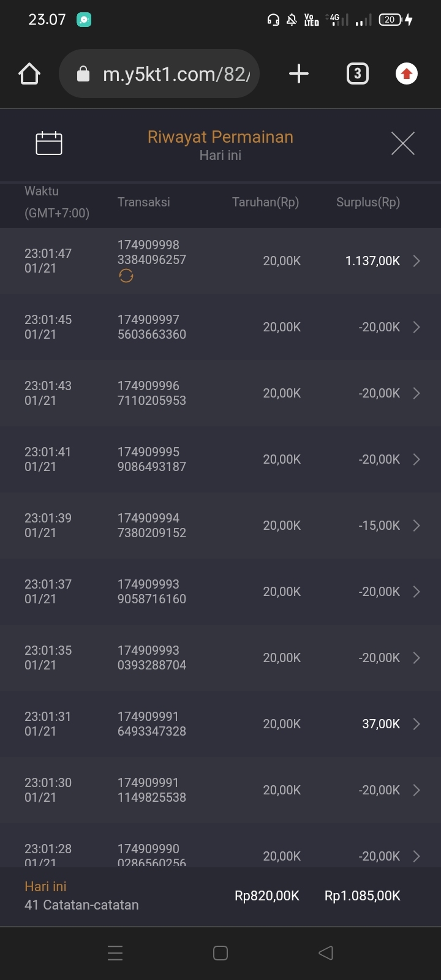
Task: Open the 23:01:37 transaction chevron
Action: click(417, 592)
